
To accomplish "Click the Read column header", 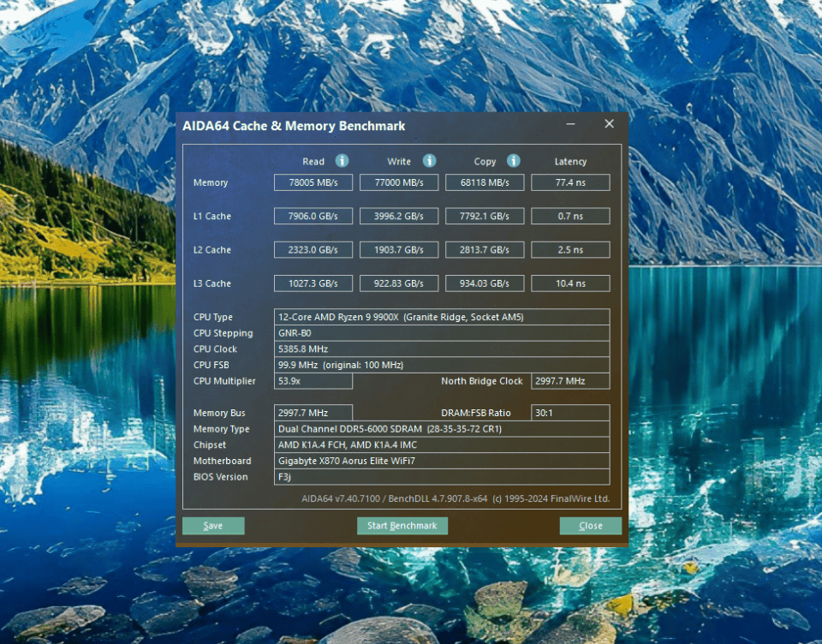I will coord(313,162).
